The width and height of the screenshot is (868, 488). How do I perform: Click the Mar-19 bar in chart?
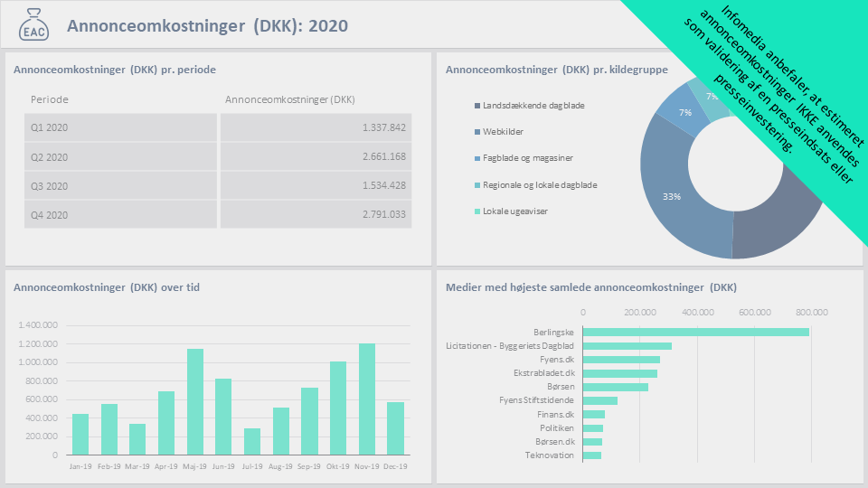[137, 439]
